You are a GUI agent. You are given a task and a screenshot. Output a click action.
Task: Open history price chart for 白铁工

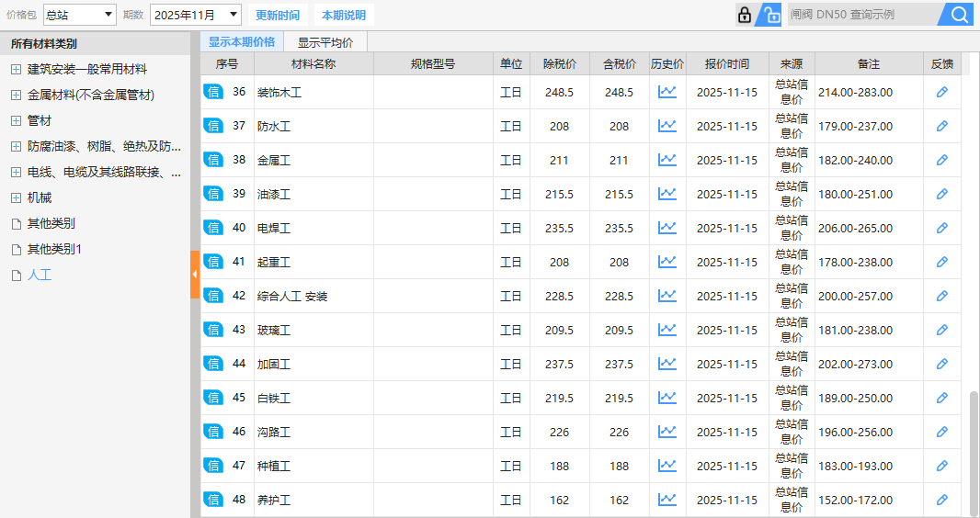coord(667,398)
